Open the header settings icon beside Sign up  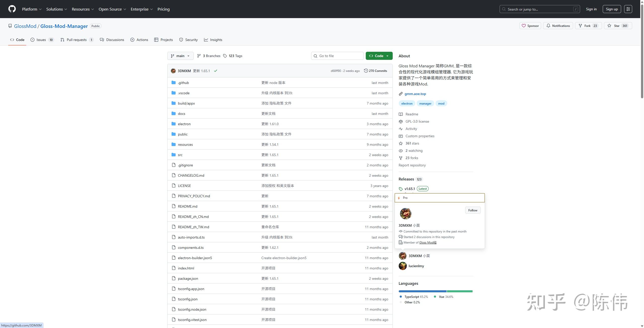[628, 9]
